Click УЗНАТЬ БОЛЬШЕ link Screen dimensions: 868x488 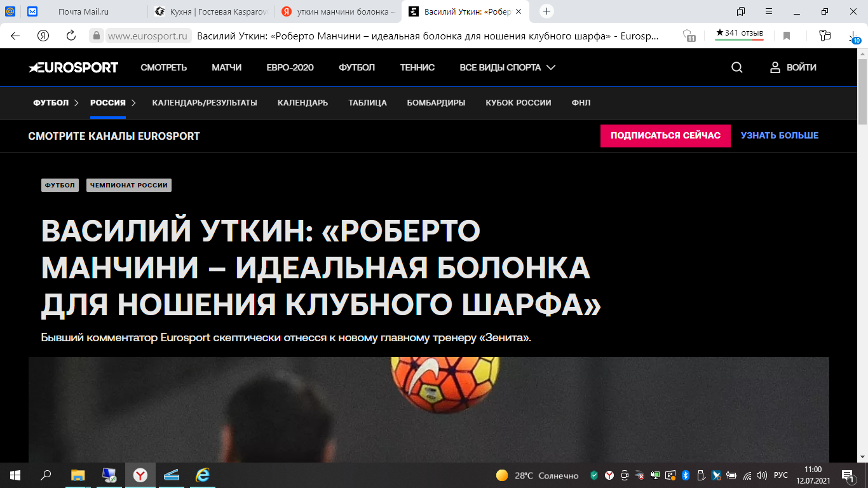click(780, 135)
